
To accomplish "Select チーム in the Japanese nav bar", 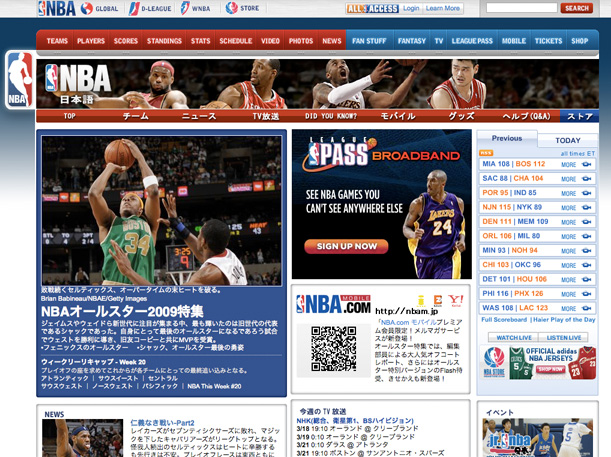I will coord(135,116).
